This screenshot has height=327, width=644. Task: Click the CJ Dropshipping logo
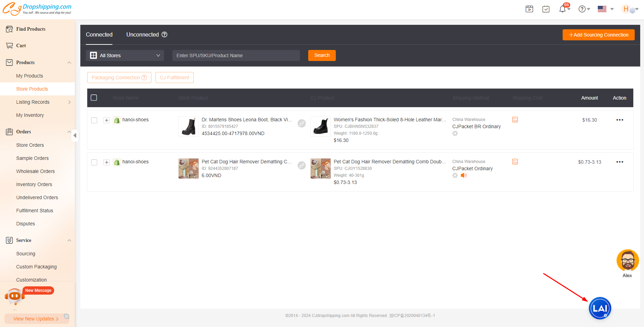[x=37, y=9]
